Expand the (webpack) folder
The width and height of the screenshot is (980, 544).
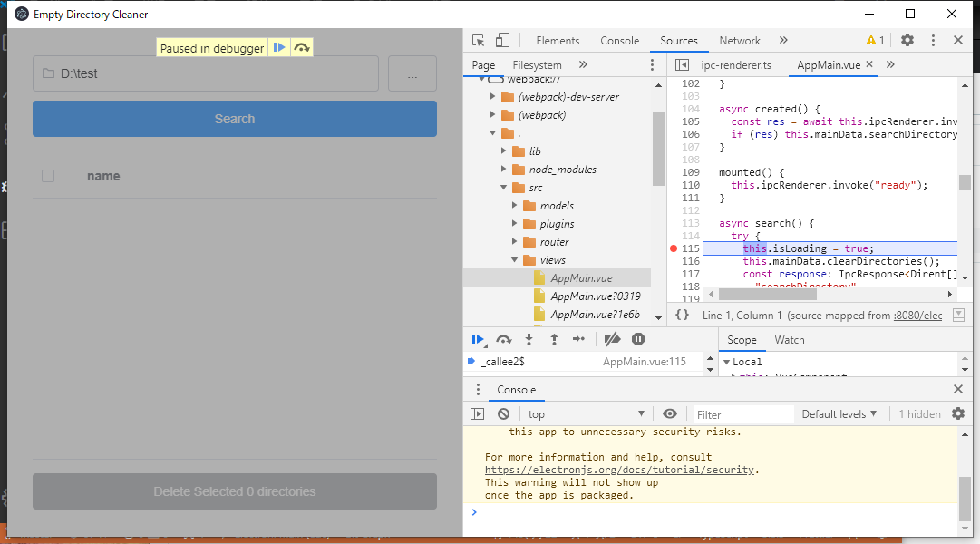(492, 115)
